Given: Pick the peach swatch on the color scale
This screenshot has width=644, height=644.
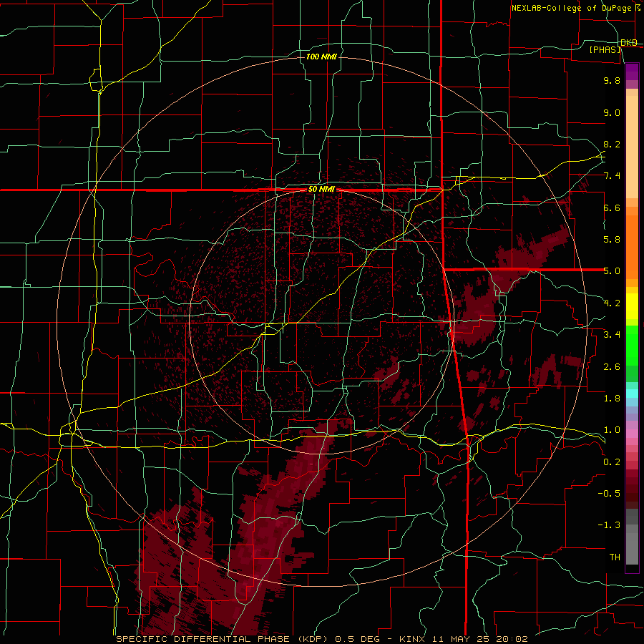Looking at the screenshot, I should (632, 147).
